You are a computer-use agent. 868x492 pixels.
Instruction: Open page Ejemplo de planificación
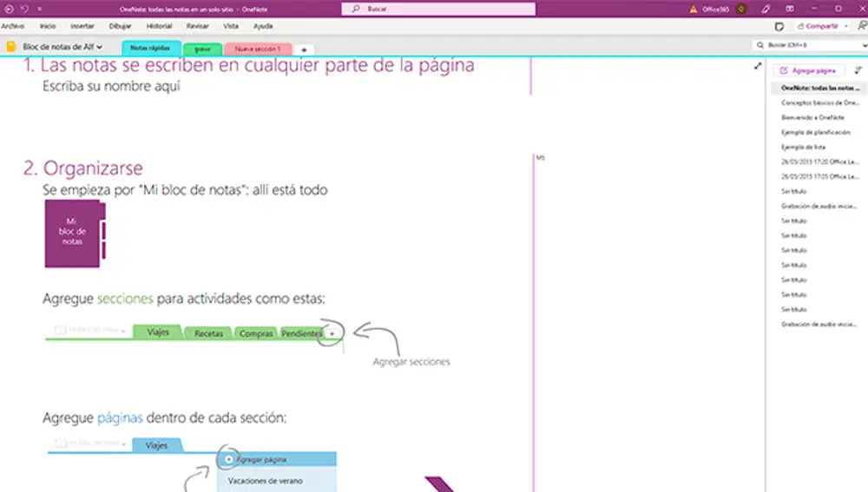tap(817, 132)
